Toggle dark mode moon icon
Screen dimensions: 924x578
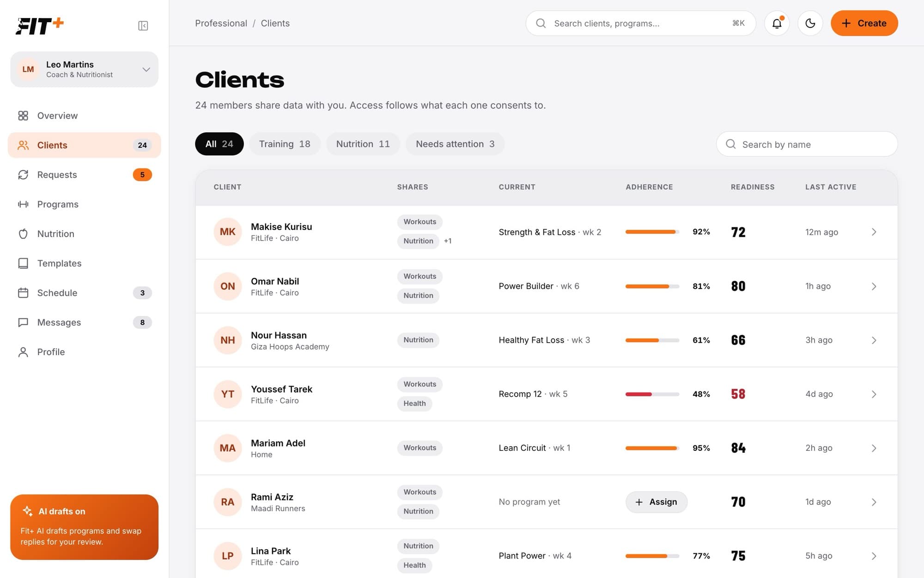pos(810,23)
